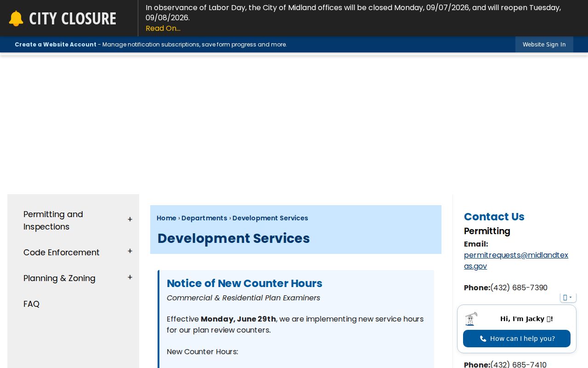Click the Read On... link

[x=163, y=28]
